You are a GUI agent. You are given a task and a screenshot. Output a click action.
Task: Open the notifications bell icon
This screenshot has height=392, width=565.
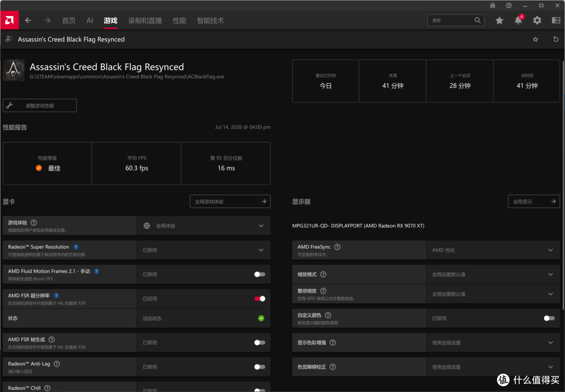(x=518, y=20)
